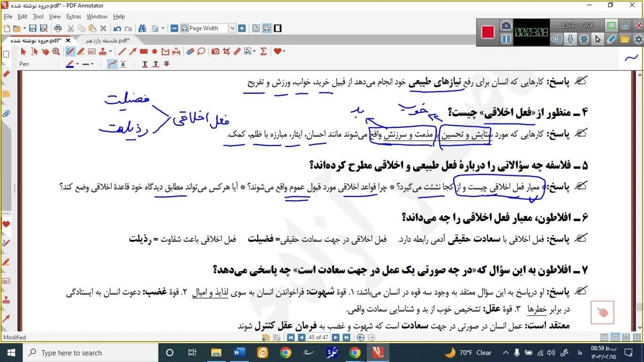Click the page number field 45 of 47
Screen dimensions: 644x362
click(318, 337)
